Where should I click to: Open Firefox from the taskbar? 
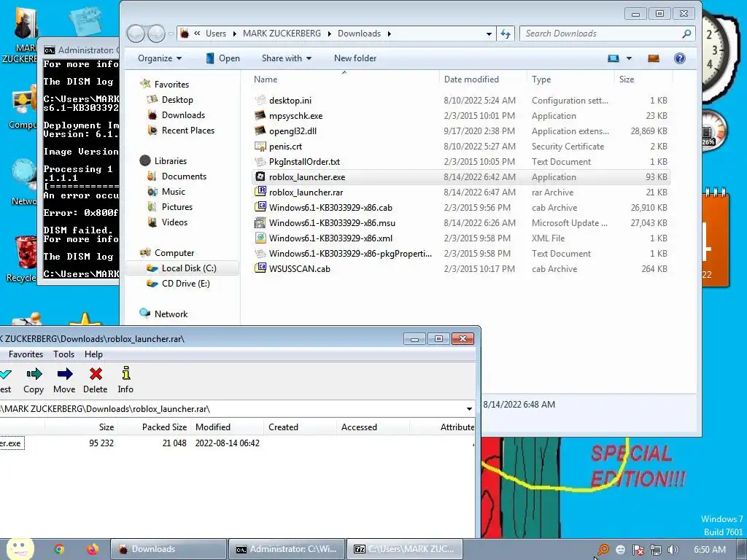point(92,549)
